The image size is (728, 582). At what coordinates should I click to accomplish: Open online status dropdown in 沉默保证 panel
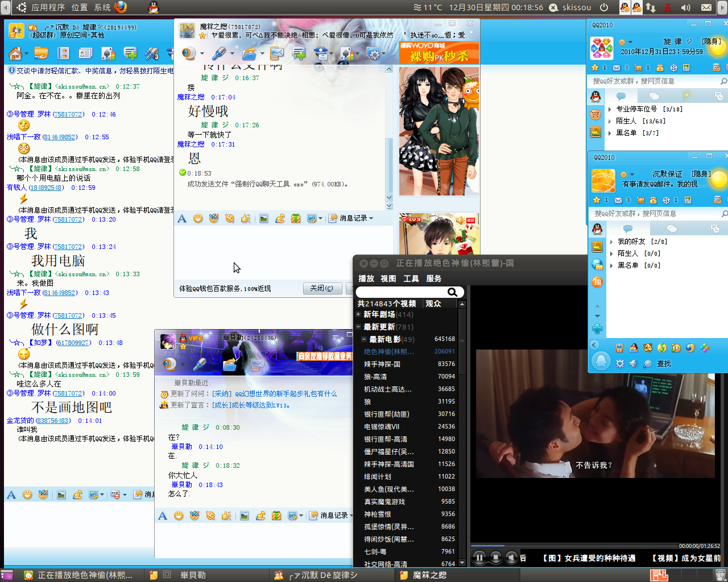pyautogui.click(x=632, y=174)
